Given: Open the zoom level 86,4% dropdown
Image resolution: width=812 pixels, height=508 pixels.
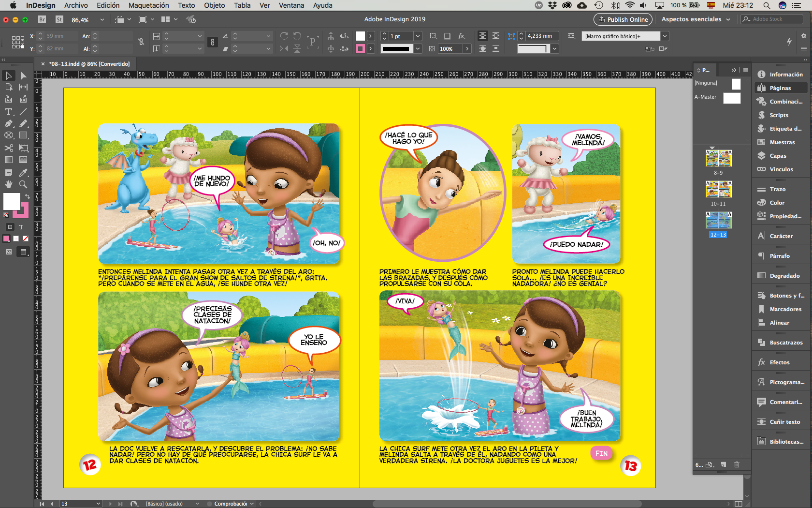Looking at the screenshot, I should 102,19.
